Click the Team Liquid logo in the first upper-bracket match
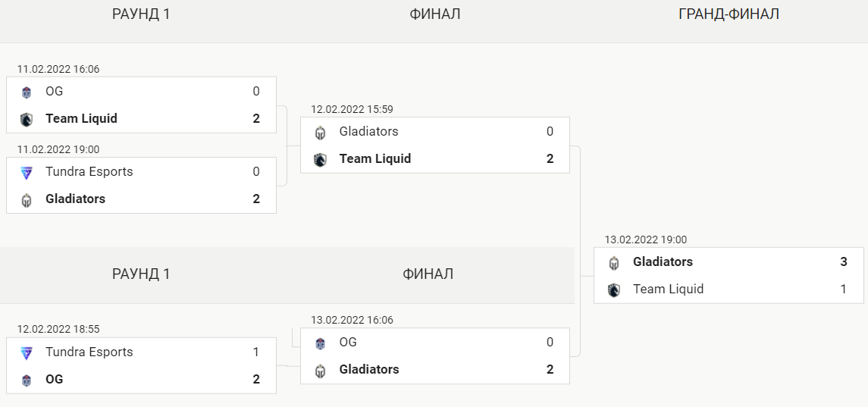 [26, 120]
